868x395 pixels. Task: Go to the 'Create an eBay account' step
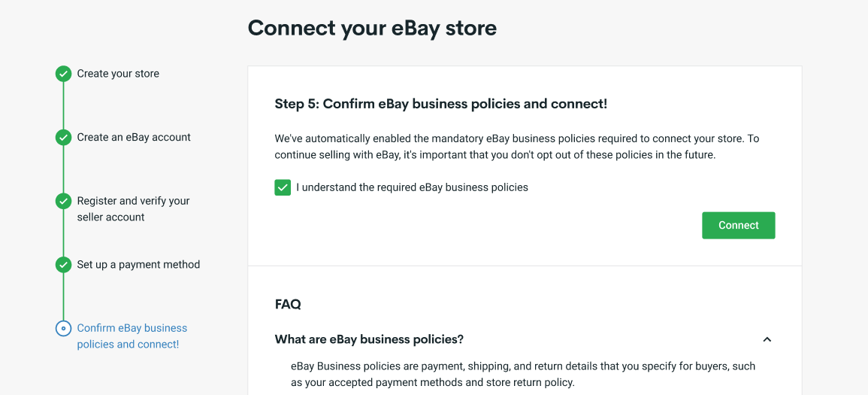[x=134, y=138]
